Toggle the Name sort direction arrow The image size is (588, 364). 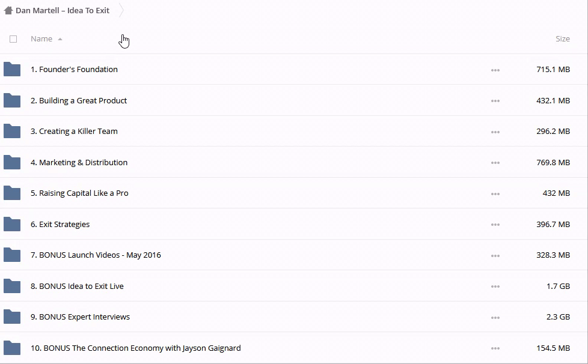click(x=60, y=39)
